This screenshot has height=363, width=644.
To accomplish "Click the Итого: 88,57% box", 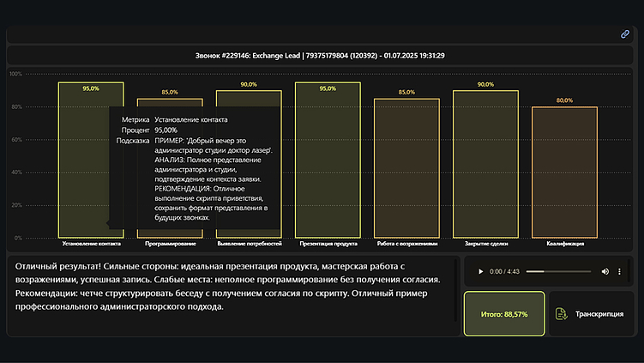I will coord(504,314).
